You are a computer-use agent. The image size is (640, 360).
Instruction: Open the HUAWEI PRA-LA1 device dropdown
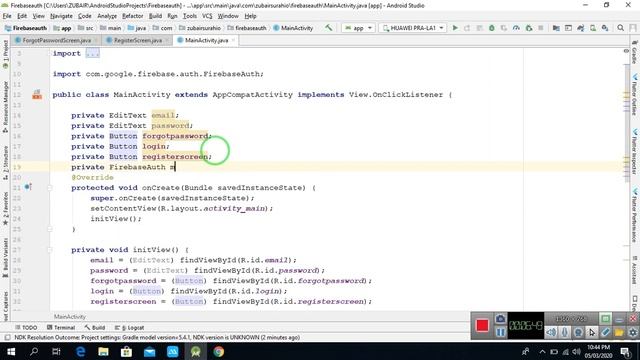pyautogui.click(x=412, y=28)
